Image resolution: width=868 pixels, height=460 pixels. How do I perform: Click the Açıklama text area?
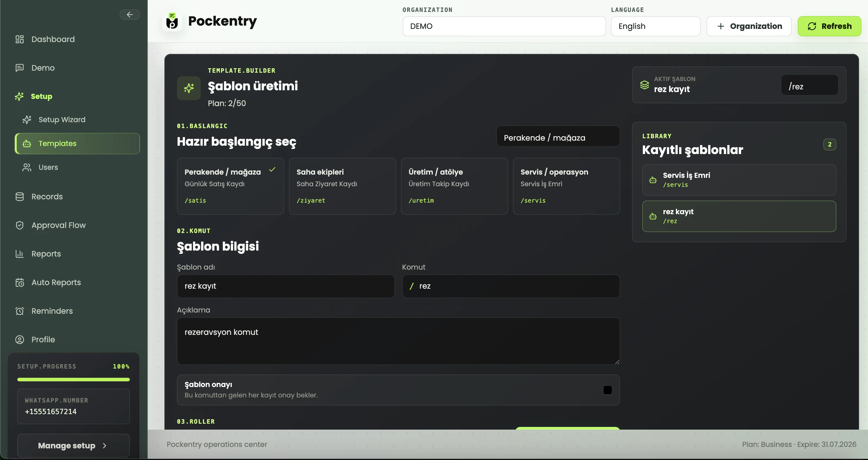click(398, 341)
